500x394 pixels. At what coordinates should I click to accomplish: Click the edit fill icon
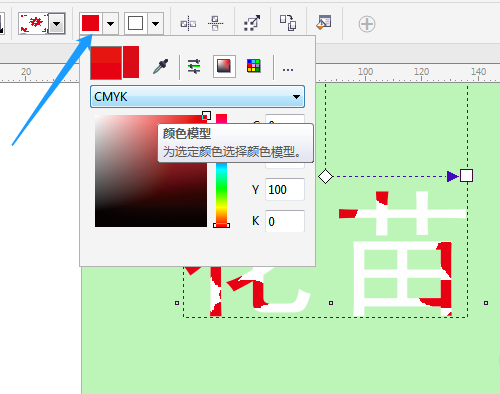[x=324, y=23]
